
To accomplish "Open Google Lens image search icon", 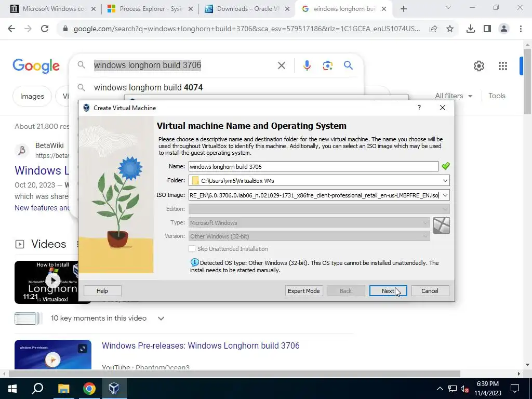I will (x=327, y=65).
